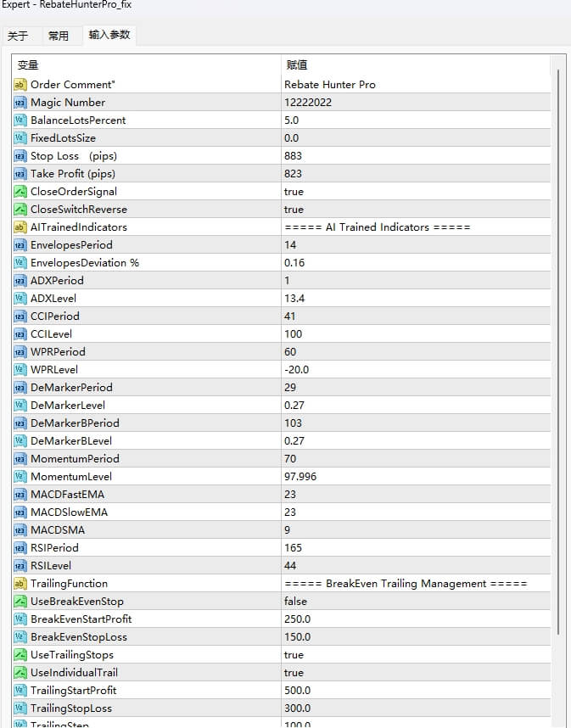Click the ADXPeriod integer icon
571x728 pixels.
coord(20,281)
